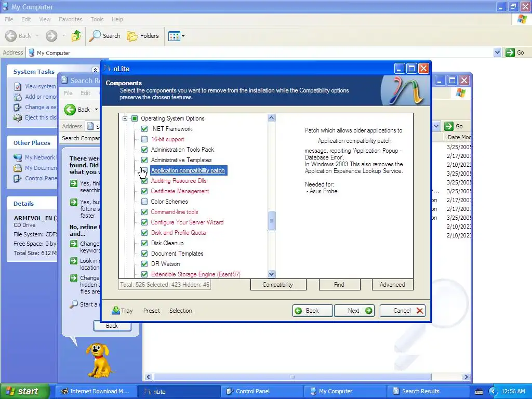Toggle Administrative Templates checkbox

[x=144, y=160]
